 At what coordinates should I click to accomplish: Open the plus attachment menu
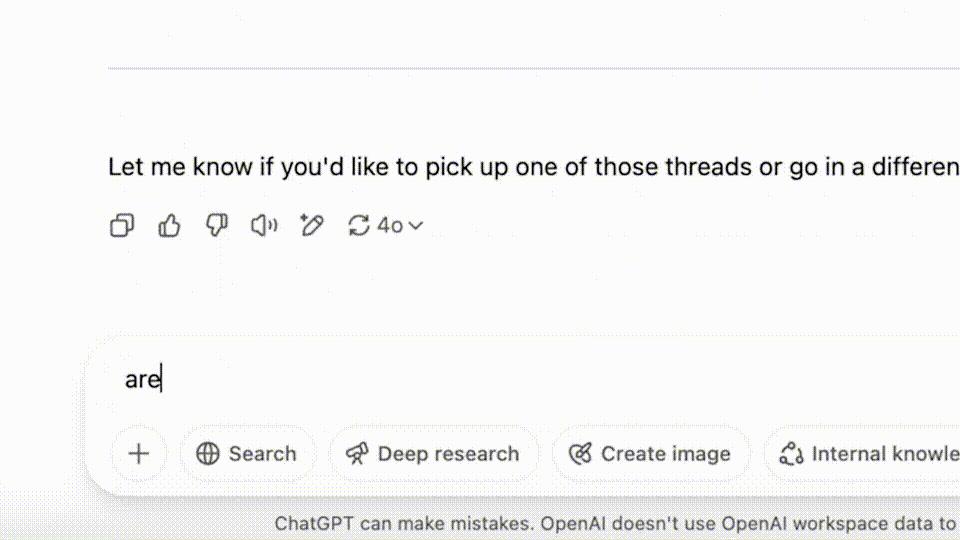(x=139, y=454)
